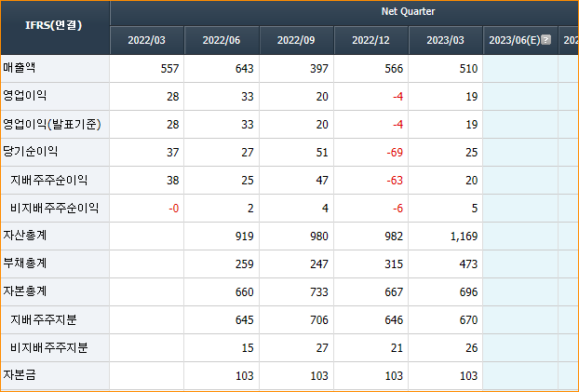Click 매출액 value 510
Viewport: 579px width, 392px height.
click(x=468, y=68)
